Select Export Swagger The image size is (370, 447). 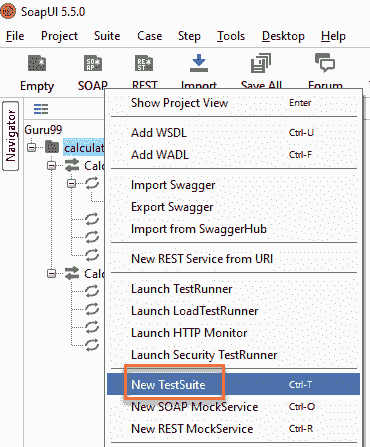click(x=234, y=207)
